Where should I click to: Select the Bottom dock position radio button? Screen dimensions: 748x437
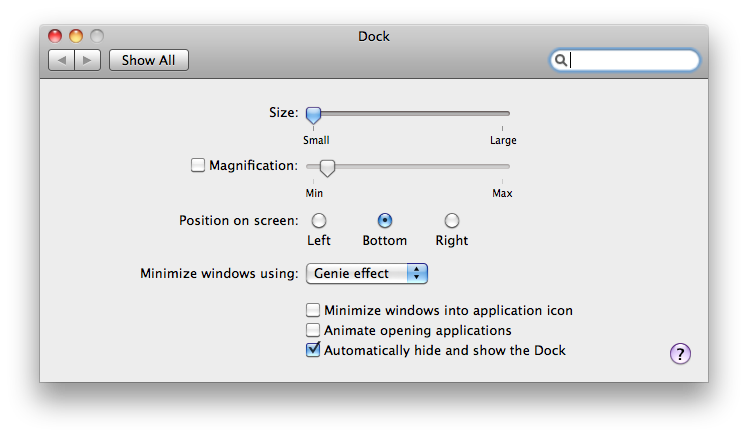tap(385, 220)
